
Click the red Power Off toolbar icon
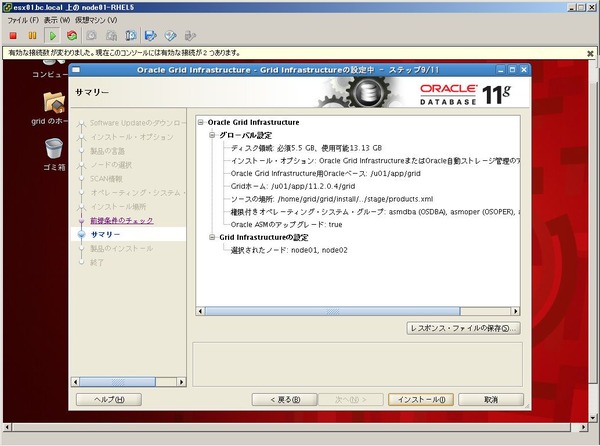[13, 36]
